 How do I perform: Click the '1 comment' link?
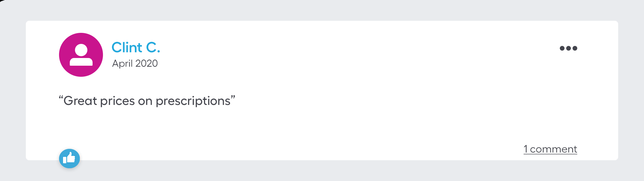coord(550,149)
